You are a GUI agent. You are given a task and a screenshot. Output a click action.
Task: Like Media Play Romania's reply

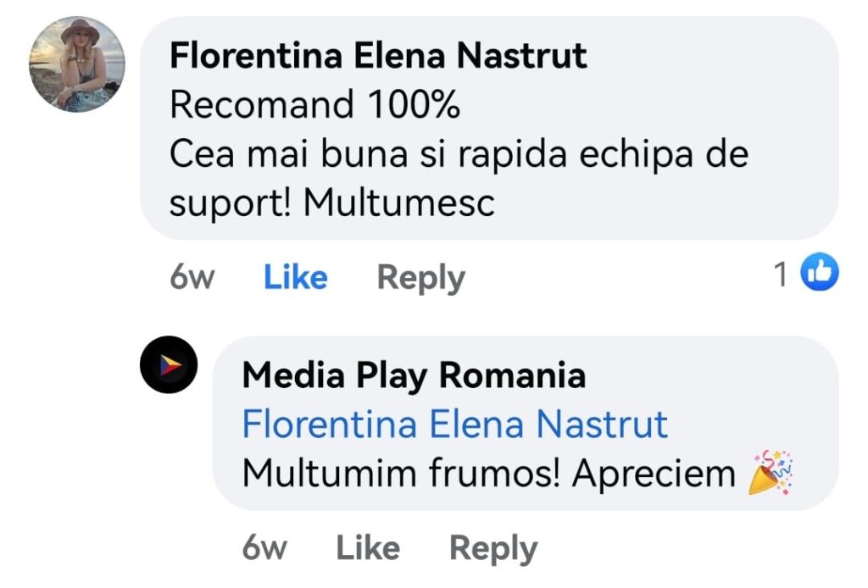[x=367, y=548]
